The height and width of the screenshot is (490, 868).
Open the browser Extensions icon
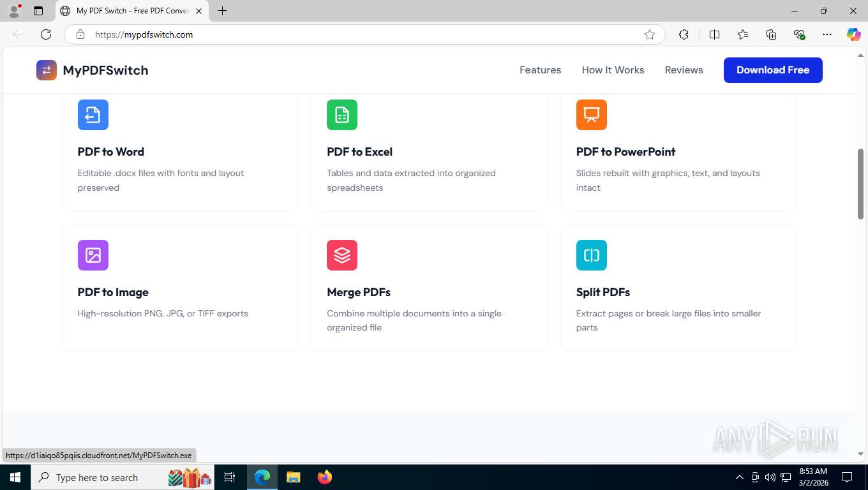coord(684,34)
